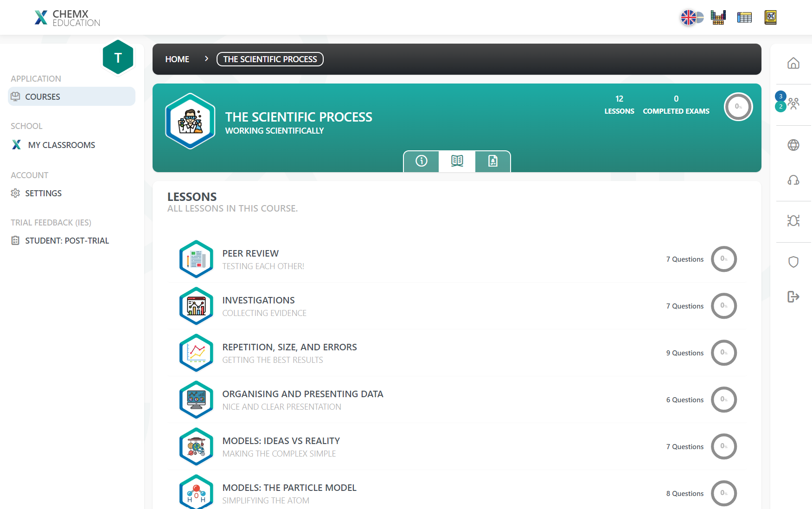Click the 9 Questions label

685,353
